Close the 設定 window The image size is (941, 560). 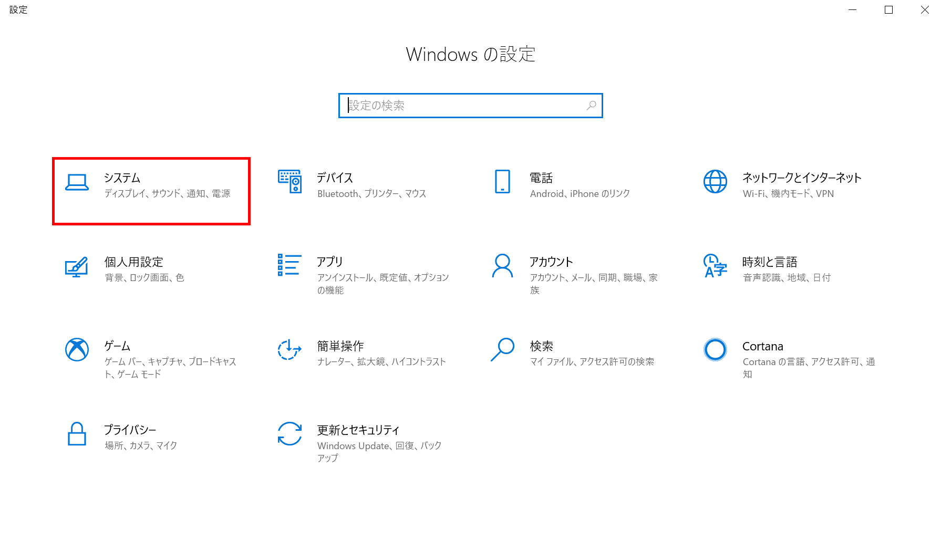(x=925, y=10)
